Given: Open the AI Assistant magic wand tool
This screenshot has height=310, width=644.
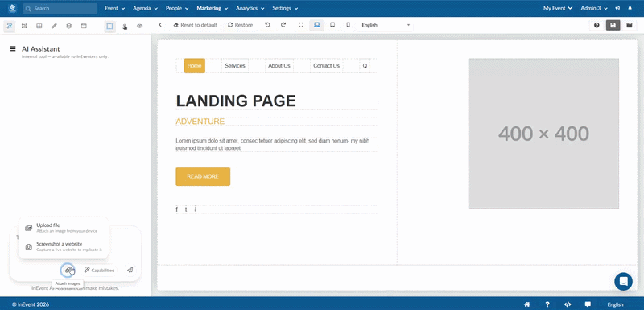Looking at the screenshot, I should pyautogui.click(x=9, y=26).
